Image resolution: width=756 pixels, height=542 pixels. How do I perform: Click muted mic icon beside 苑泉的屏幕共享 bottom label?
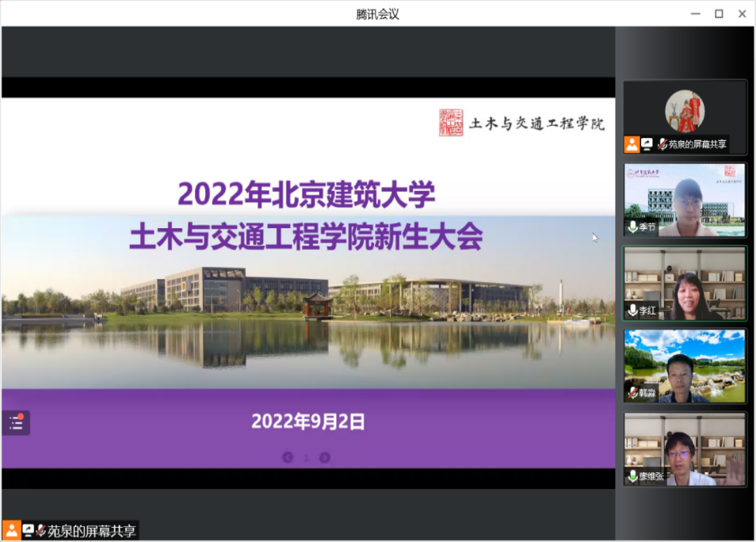click(40, 531)
